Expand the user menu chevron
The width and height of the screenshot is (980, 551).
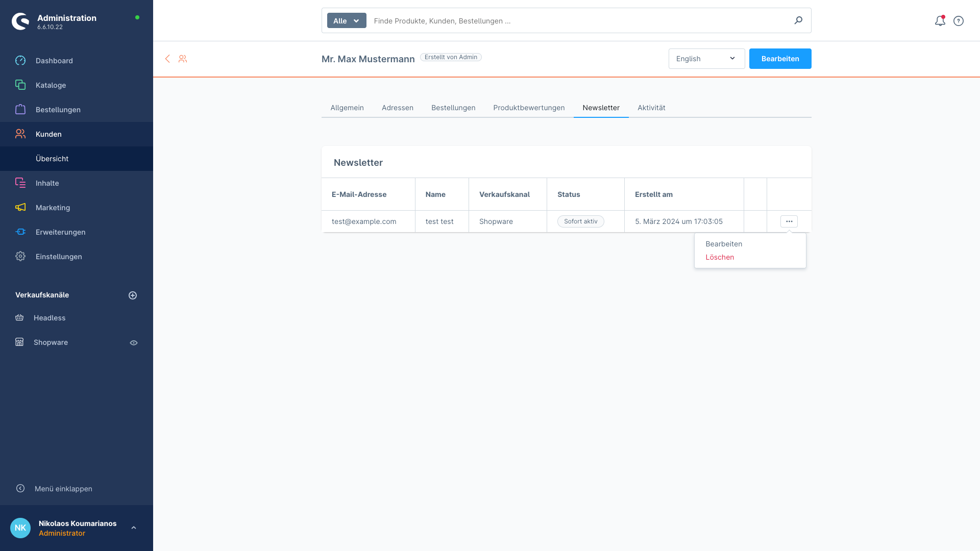click(x=134, y=528)
